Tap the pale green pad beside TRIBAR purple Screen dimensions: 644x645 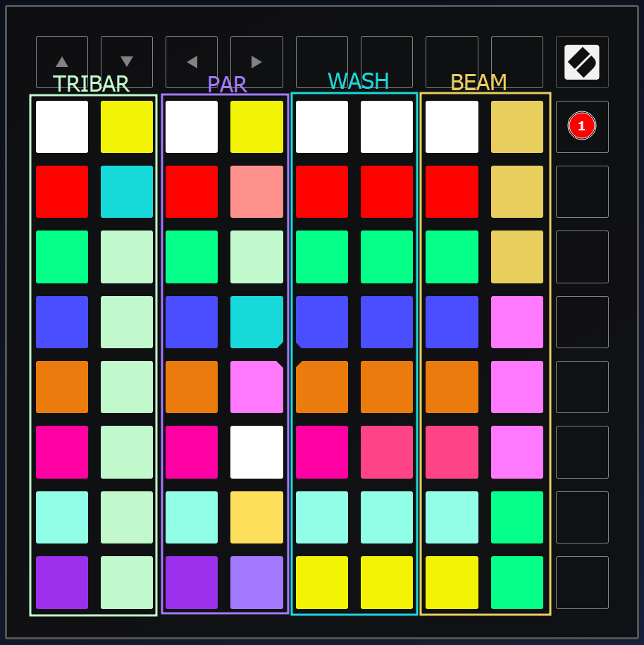click(x=127, y=582)
